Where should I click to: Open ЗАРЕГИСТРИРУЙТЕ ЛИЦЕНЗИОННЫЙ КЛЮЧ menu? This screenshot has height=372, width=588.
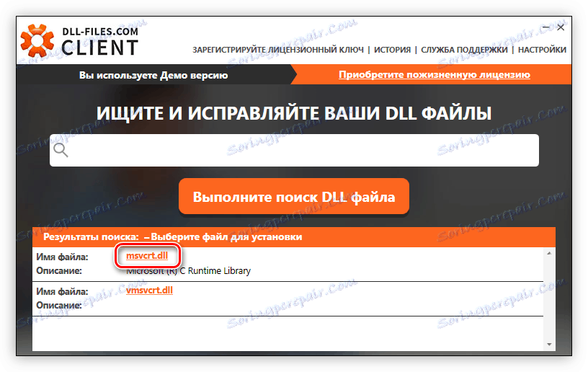(278, 50)
